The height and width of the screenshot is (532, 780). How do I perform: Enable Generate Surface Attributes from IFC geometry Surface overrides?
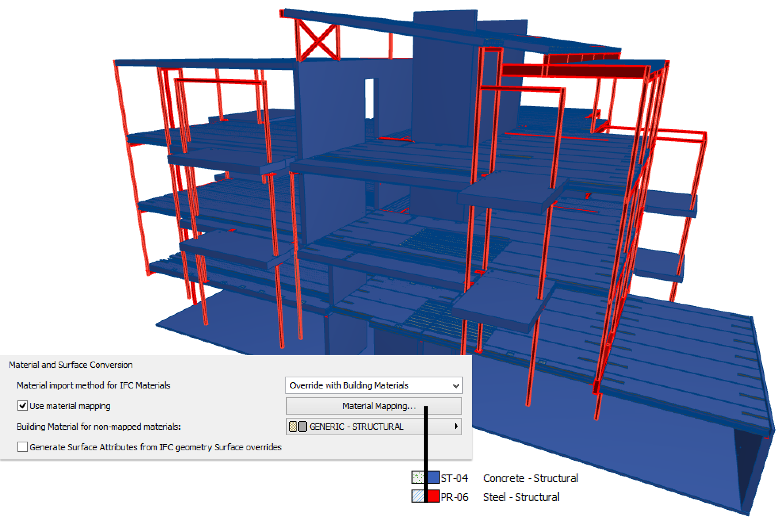pos(23,447)
